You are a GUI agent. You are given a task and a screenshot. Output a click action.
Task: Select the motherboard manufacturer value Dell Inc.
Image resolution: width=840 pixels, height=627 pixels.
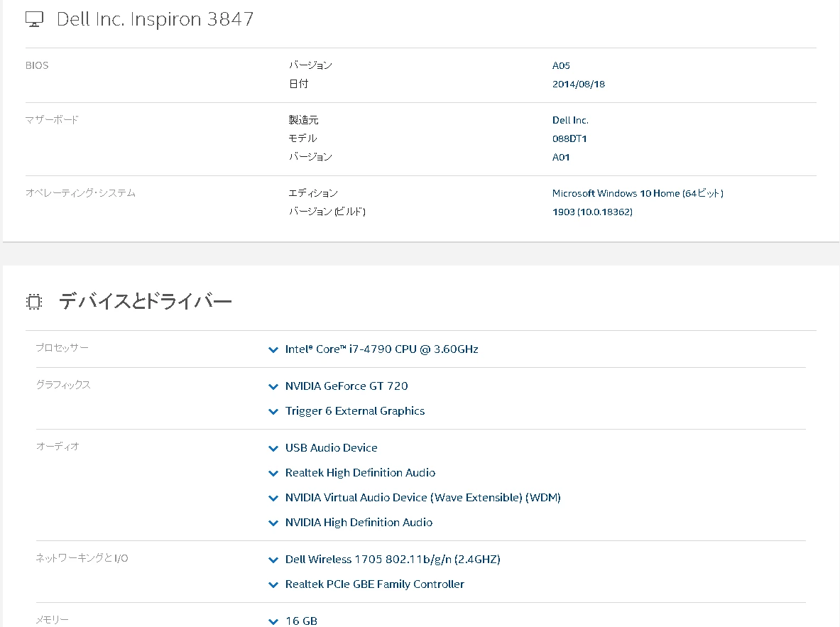570,121
